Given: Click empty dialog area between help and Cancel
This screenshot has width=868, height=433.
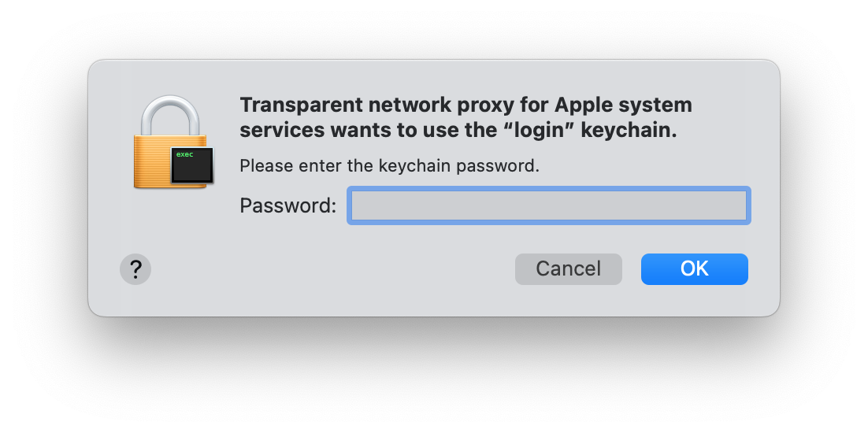Looking at the screenshot, I should [x=332, y=269].
